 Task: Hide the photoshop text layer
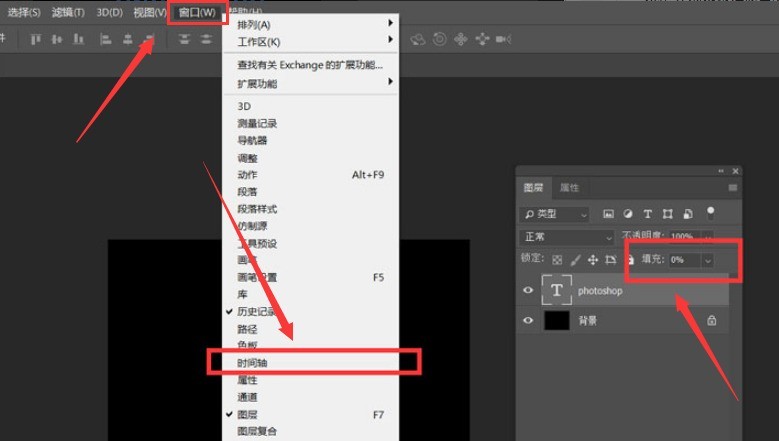tap(528, 290)
